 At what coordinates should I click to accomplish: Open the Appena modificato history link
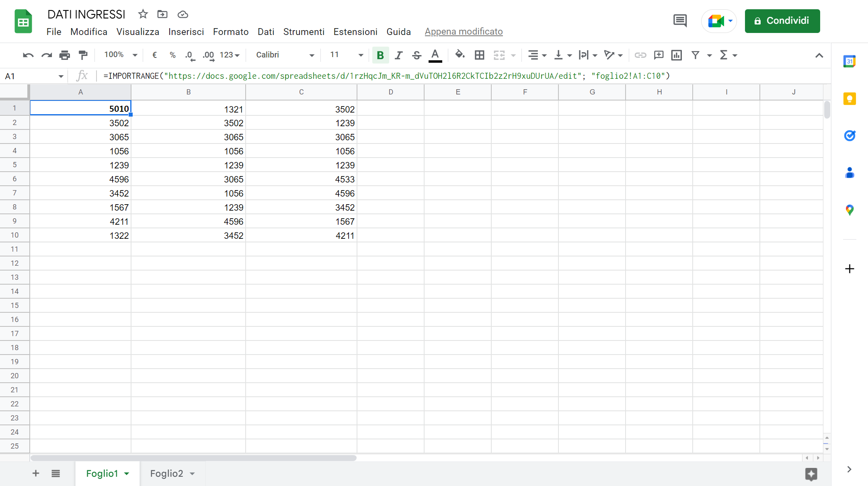[x=464, y=32]
